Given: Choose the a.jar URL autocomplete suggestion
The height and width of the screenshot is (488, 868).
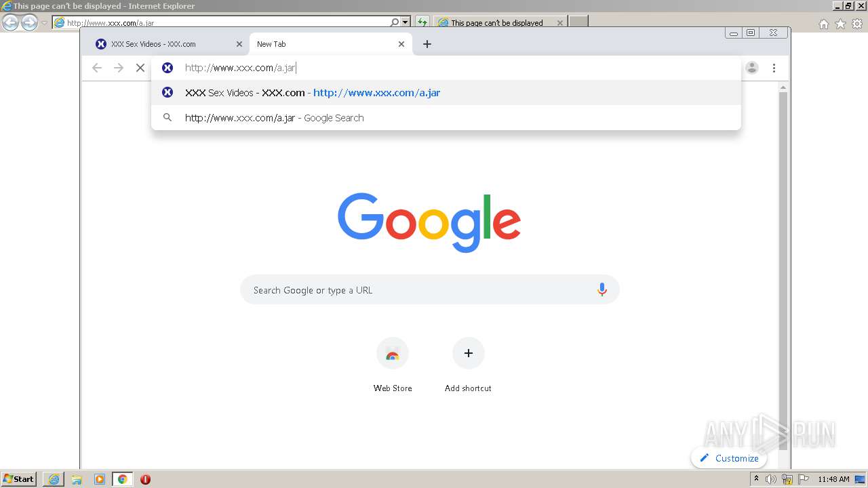Looking at the screenshot, I should click(446, 93).
